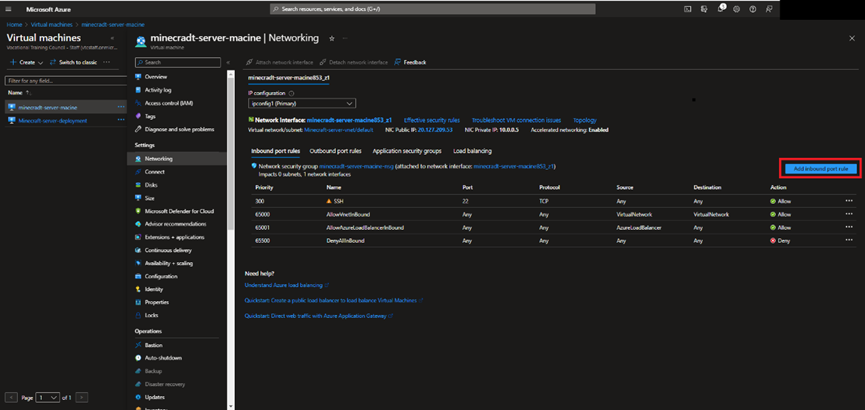Select the minecradt-server-macine853_z1 interface tab
The height and width of the screenshot is (410, 865).
coord(289,78)
